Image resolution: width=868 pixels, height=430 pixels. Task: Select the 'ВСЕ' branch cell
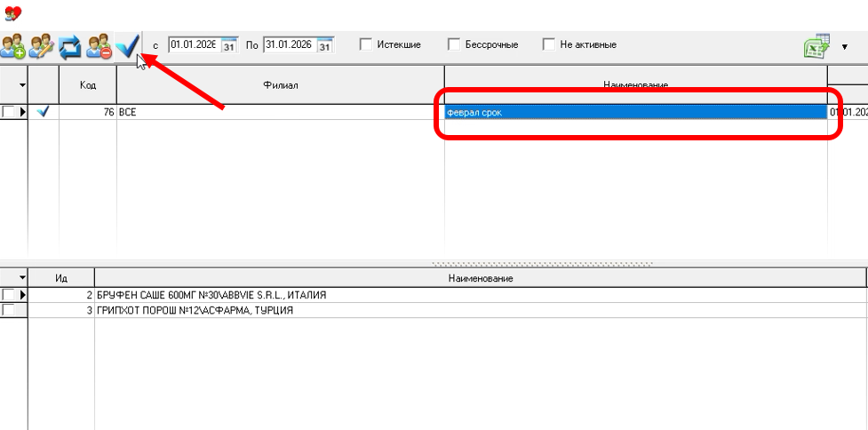coord(280,112)
